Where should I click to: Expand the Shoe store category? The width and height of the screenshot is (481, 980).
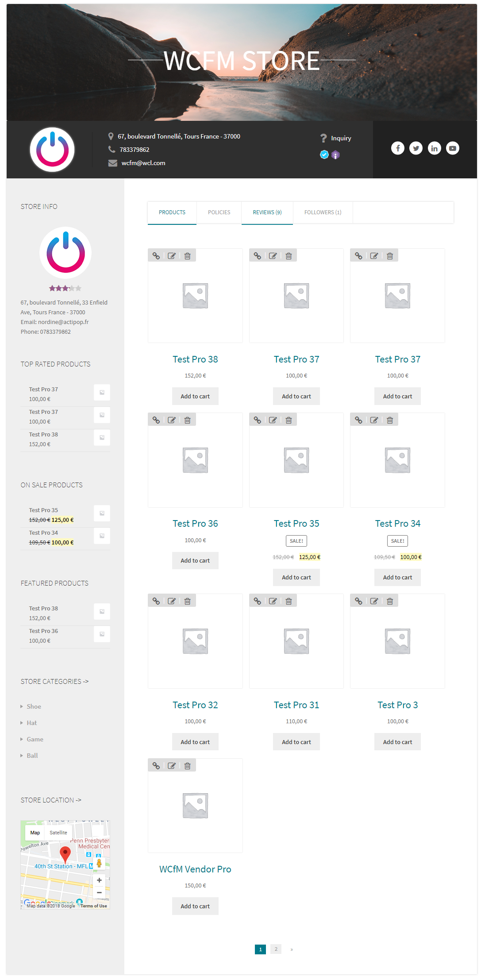[34, 706]
